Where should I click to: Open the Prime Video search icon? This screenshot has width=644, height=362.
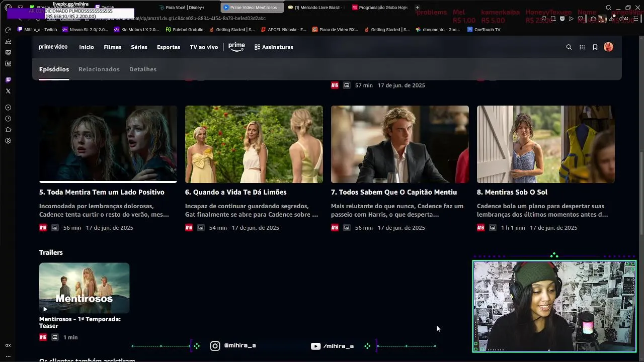point(569,47)
